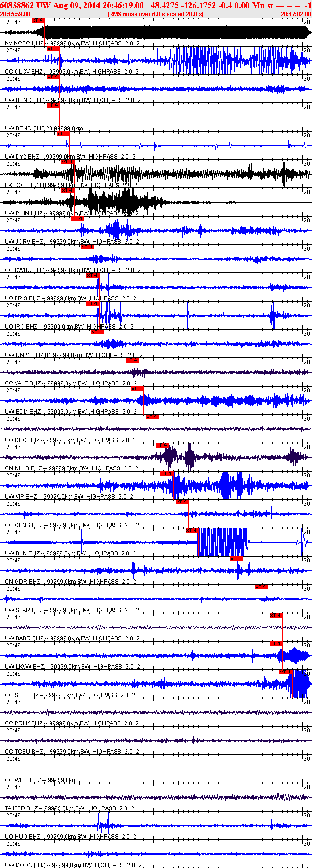Select the pick marker on the UO.FRIS trace

tap(93, 275)
